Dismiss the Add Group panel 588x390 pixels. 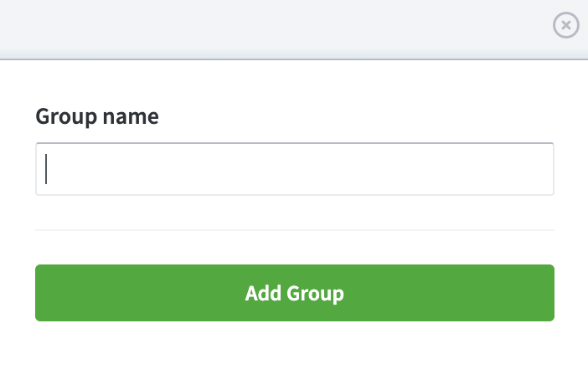pyautogui.click(x=566, y=25)
